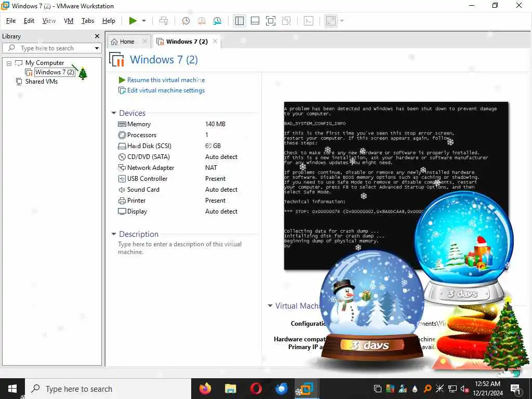Click Send Ctrl+Alt+Del toolbar icon
This screenshot has width=532, height=399.
pos(164,21)
